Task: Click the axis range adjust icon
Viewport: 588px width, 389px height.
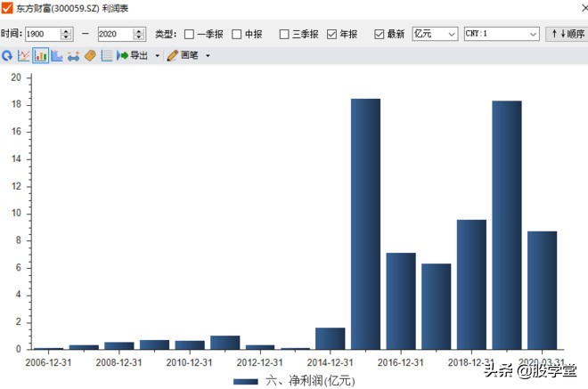Action: pyautogui.click(x=73, y=56)
